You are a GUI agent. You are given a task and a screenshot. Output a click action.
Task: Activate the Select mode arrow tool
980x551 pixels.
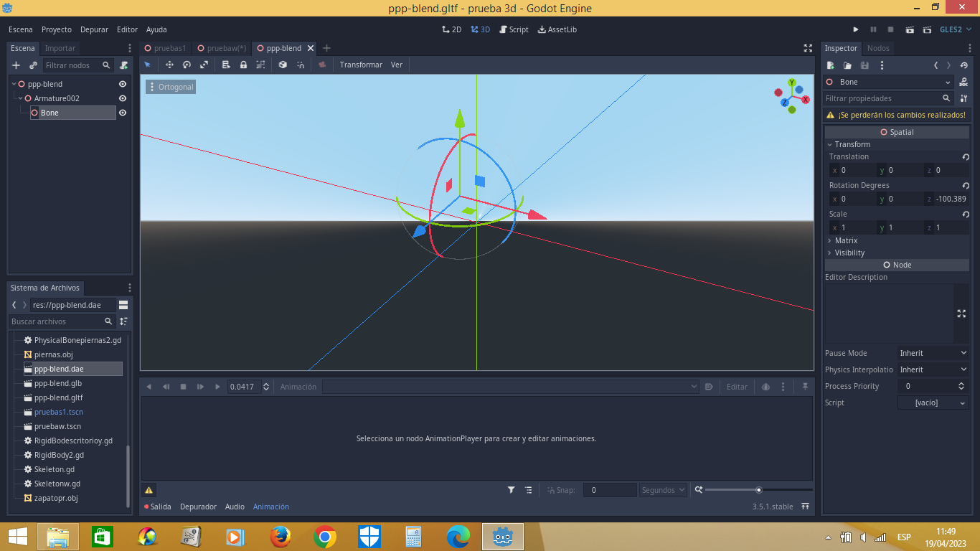(148, 65)
